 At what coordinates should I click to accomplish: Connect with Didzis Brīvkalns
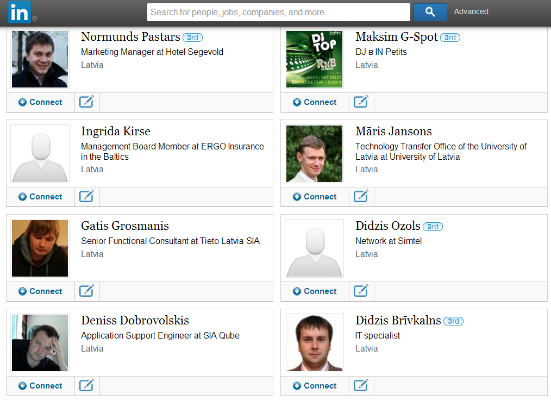coord(315,386)
